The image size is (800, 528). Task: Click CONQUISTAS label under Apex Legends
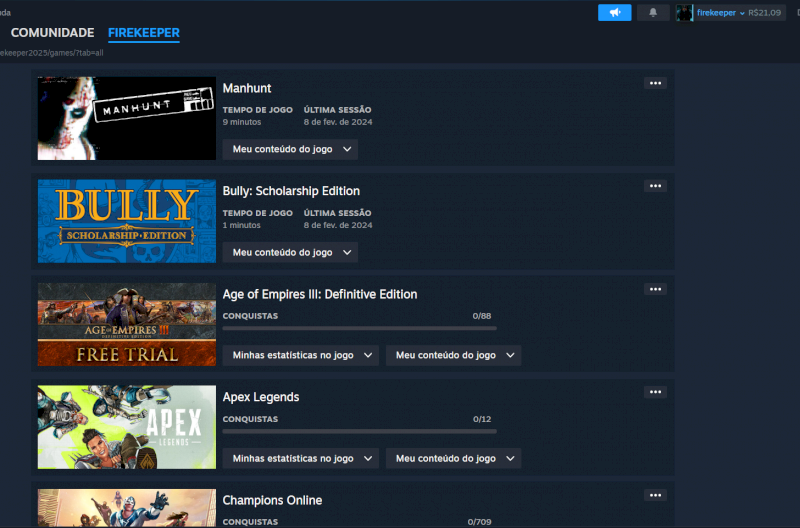tap(251, 419)
